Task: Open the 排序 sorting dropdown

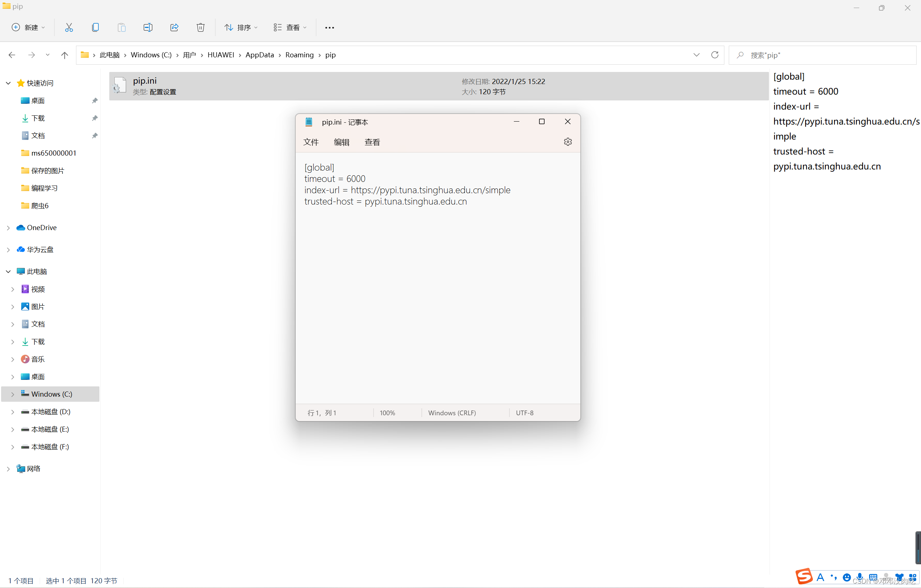Action: pos(241,27)
